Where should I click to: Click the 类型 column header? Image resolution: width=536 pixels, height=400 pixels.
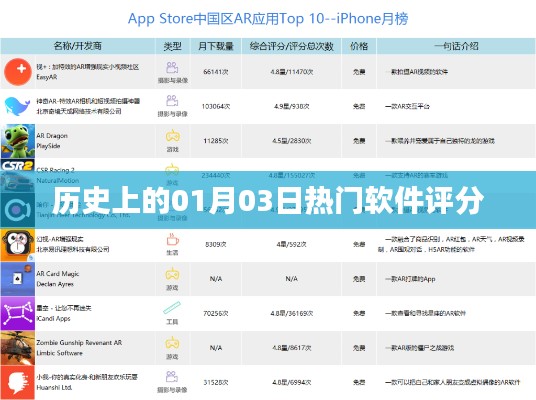tap(172, 46)
